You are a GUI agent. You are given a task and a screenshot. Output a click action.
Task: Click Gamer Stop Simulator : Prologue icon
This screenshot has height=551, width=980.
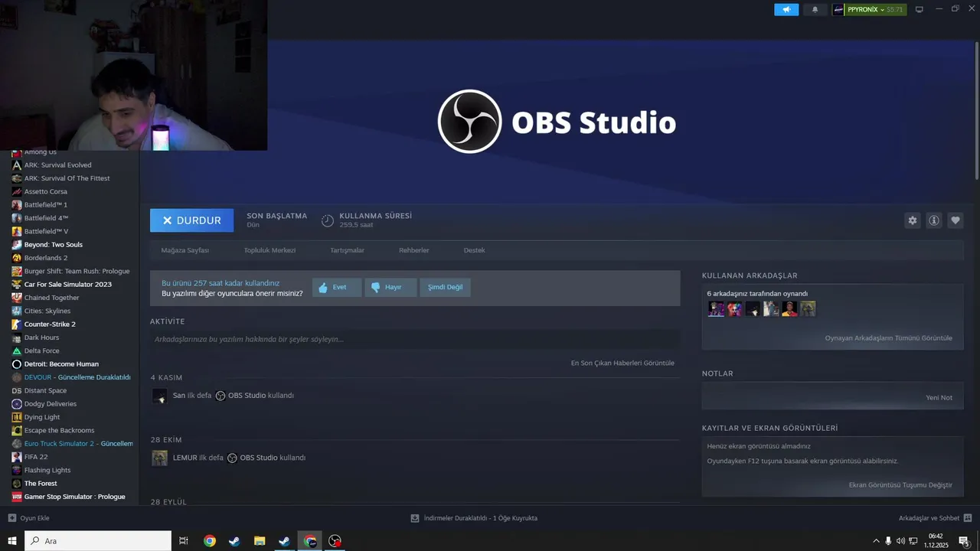pyautogui.click(x=17, y=497)
